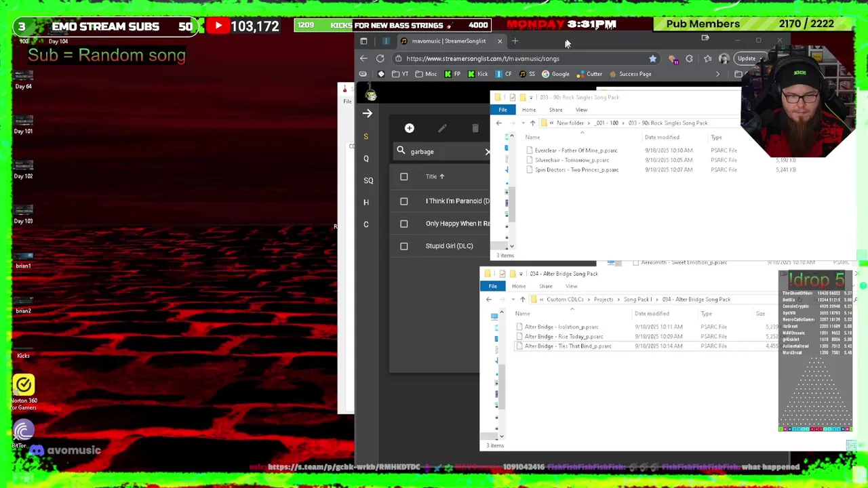Open the Home tab in 034 Alter Bridge window
This screenshot has height=488, width=868.
pos(519,286)
